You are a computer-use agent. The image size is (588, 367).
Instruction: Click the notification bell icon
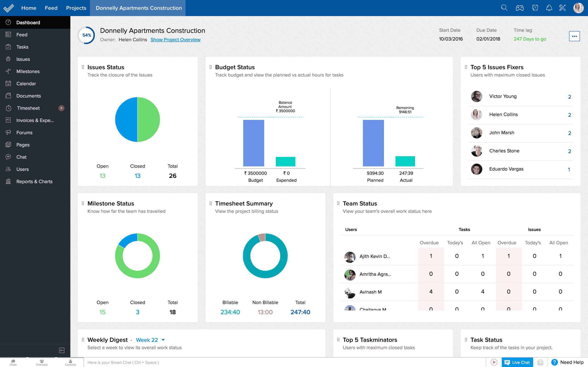[x=548, y=8]
